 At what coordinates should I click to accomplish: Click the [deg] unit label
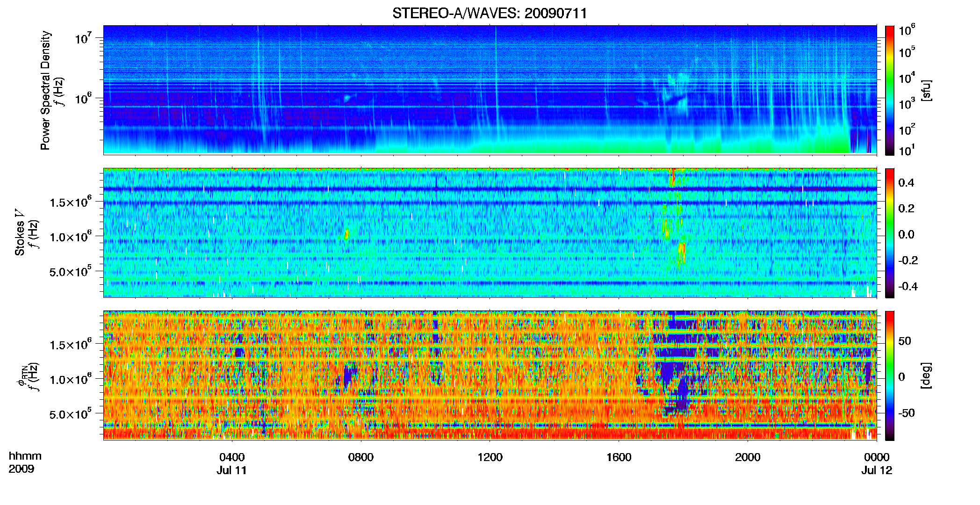tap(926, 375)
